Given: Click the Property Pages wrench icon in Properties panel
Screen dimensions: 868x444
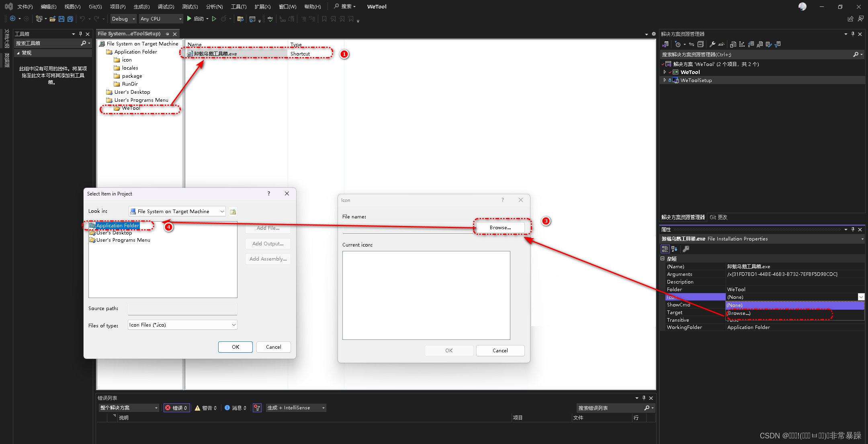Looking at the screenshot, I should pos(686,249).
